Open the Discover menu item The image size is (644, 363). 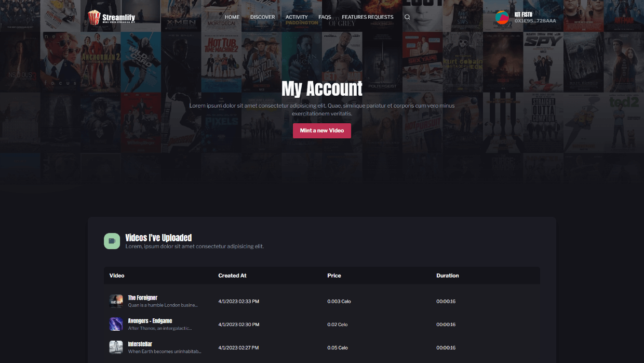point(263,17)
